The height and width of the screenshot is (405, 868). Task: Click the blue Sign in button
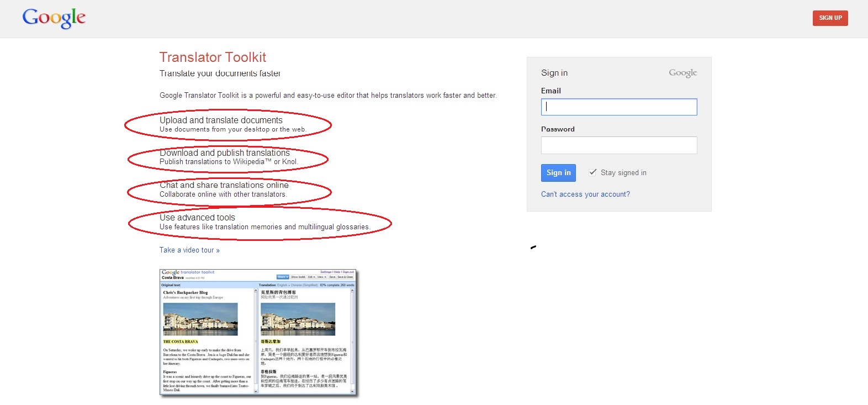pyautogui.click(x=558, y=173)
